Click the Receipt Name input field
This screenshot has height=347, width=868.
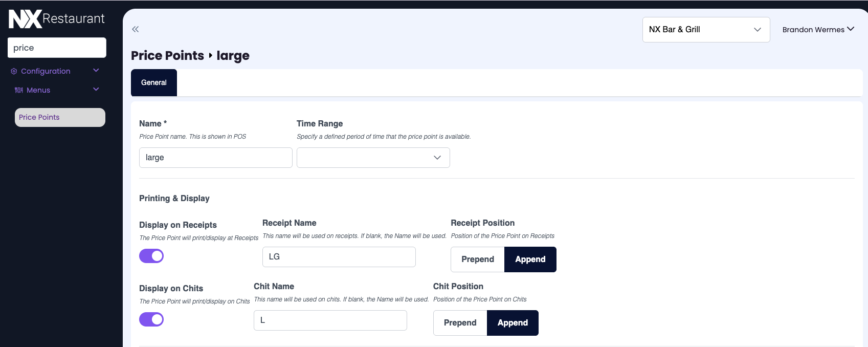click(339, 257)
